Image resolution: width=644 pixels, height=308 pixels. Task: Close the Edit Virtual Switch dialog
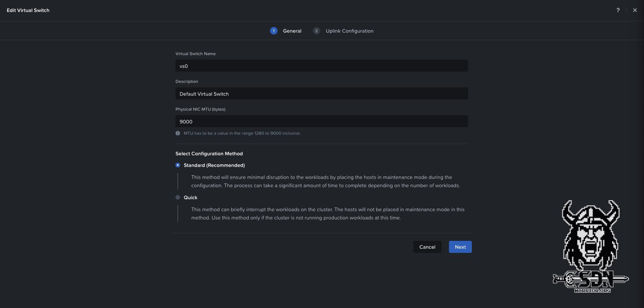(x=635, y=10)
